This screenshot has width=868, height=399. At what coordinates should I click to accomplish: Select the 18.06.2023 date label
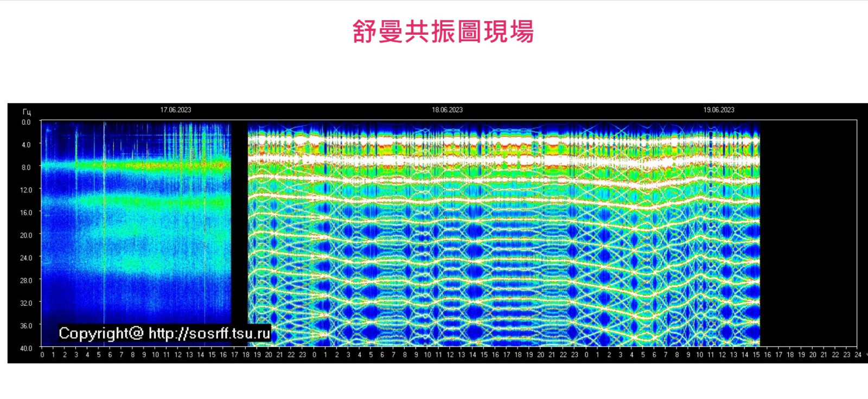pyautogui.click(x=447, y=110)
